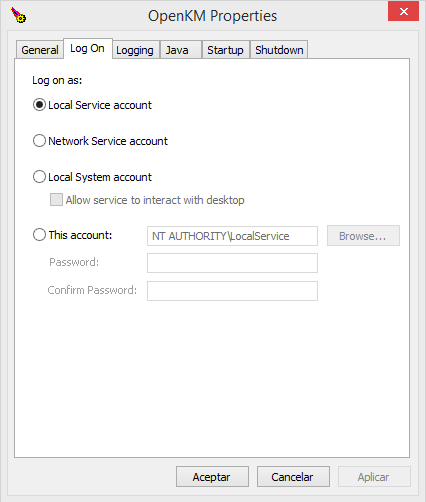
Task: Close the OpenKM Properties dialog
Action: point(403,11)
